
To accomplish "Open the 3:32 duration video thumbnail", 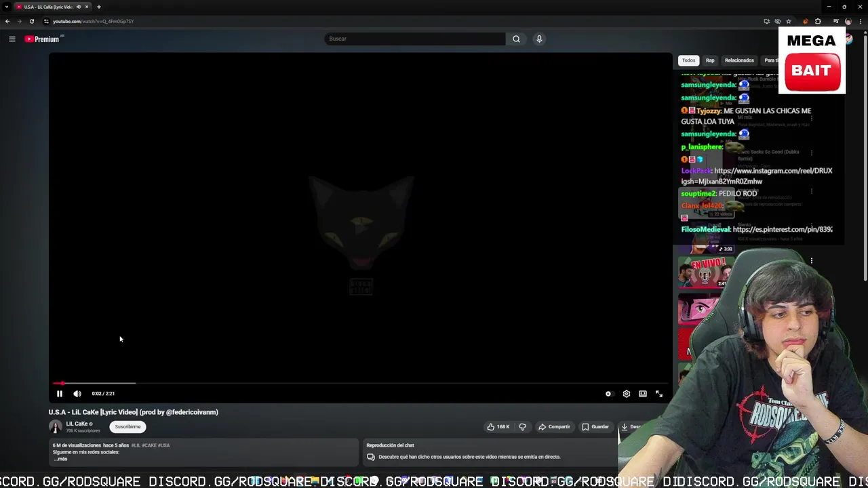I will pyautogui.click(x=705, y=239).
